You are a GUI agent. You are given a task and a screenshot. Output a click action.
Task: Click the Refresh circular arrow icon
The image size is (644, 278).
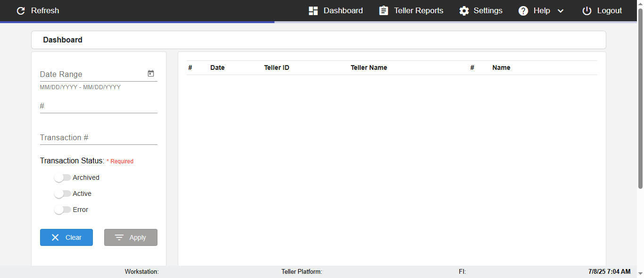pyautogui.click(x=21, y=11)
